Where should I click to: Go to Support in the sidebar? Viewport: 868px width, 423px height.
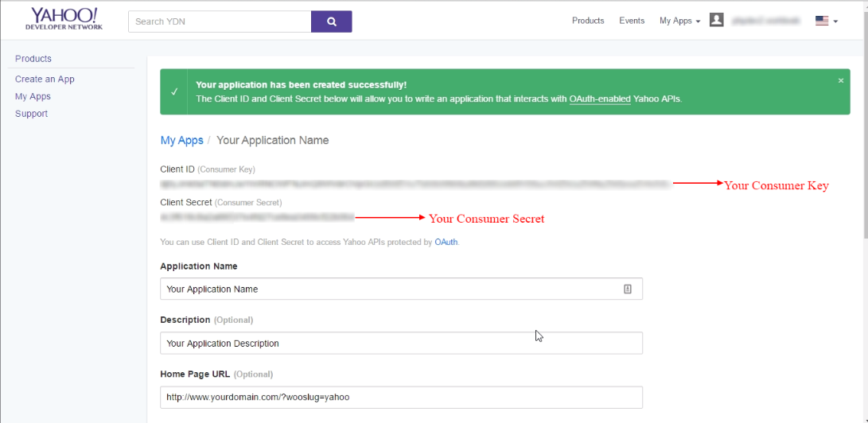coord(31,114)
